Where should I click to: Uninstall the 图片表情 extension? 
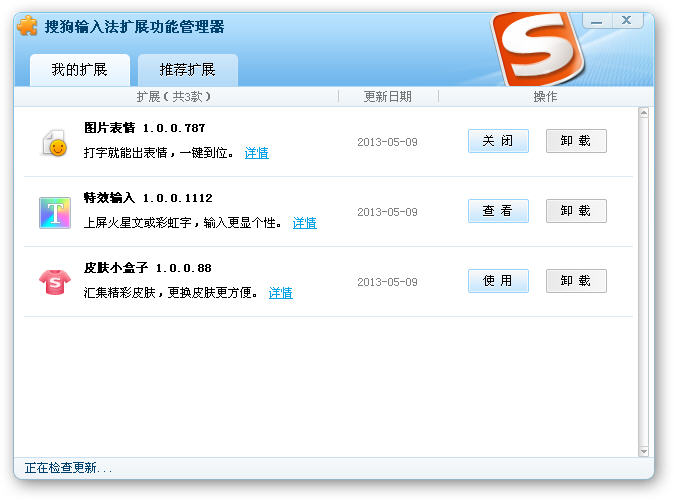(576, 141)
